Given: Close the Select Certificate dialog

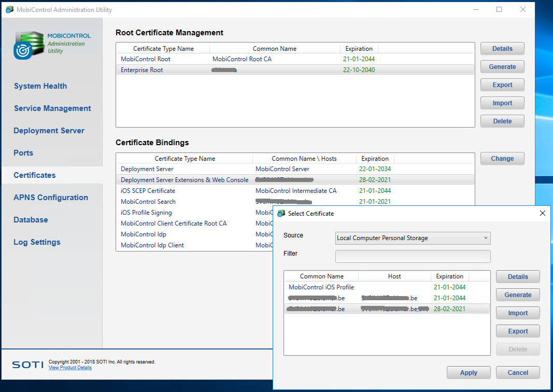Looking at the screenshot, I should (542, 213).
